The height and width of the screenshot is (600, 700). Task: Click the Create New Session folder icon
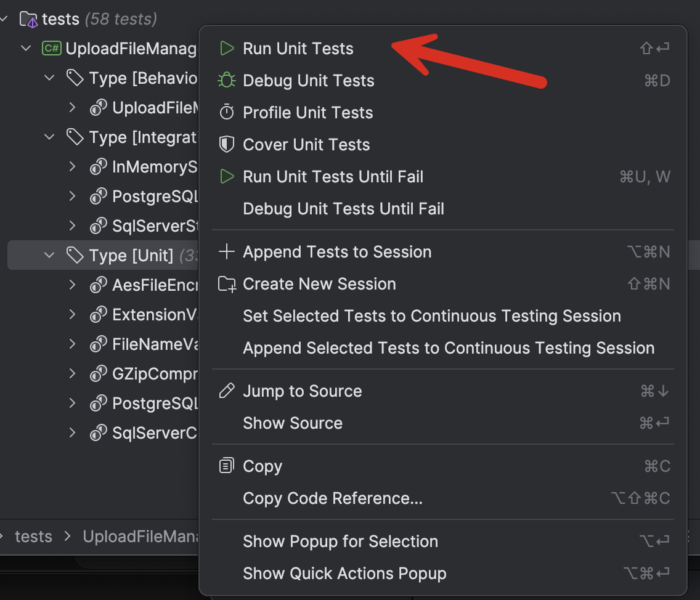pos(227,283)
